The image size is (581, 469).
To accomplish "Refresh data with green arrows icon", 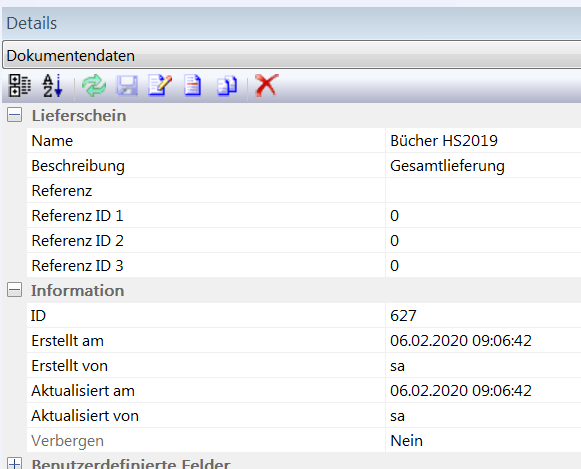I will pos(94,86).
